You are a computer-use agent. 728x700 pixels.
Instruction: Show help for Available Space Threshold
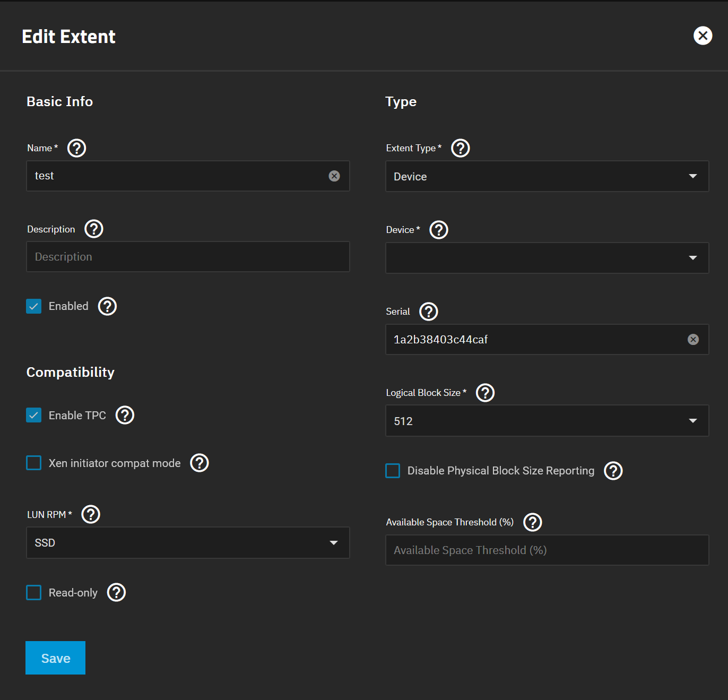(533, 522)
